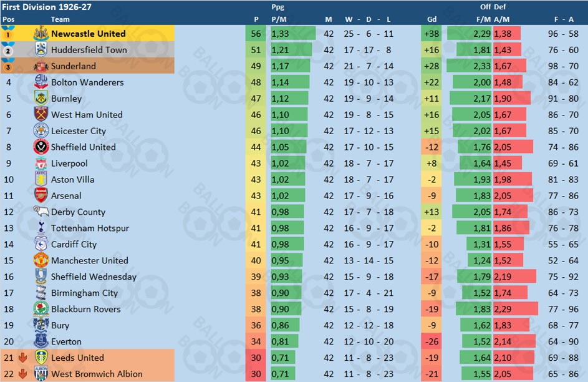
Task: Click the Manchester United crest
Action: click(41, 260)
